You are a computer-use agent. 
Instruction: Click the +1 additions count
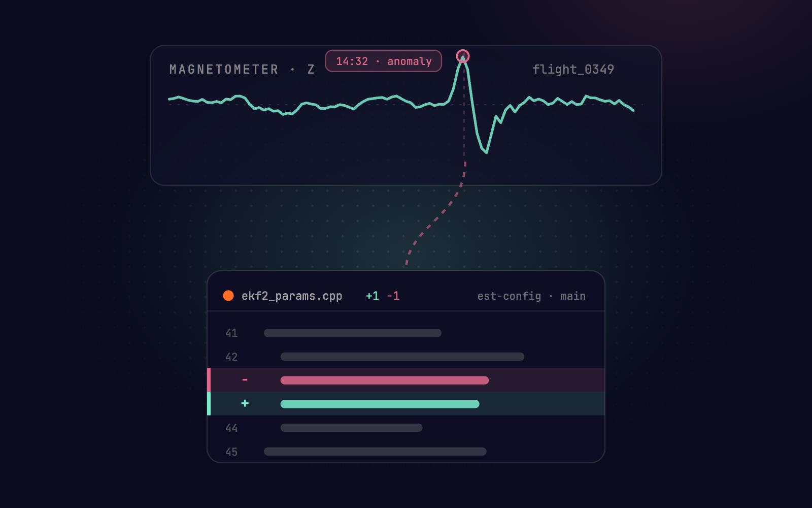373,296
